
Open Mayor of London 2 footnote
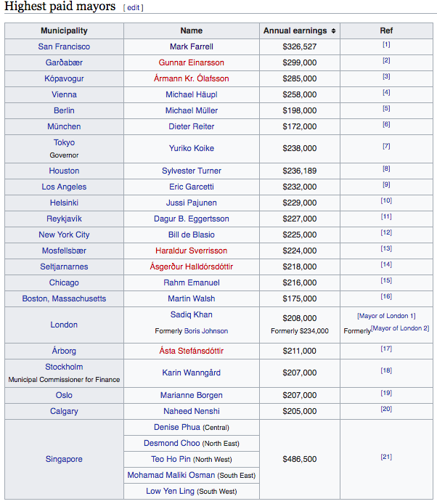point(399,329)
